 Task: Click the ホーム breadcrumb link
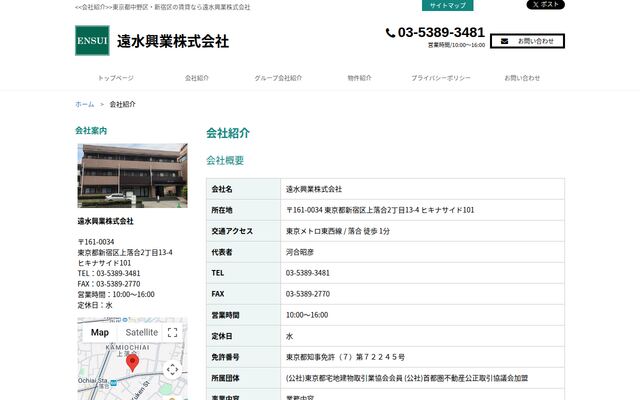click(84, 104)
